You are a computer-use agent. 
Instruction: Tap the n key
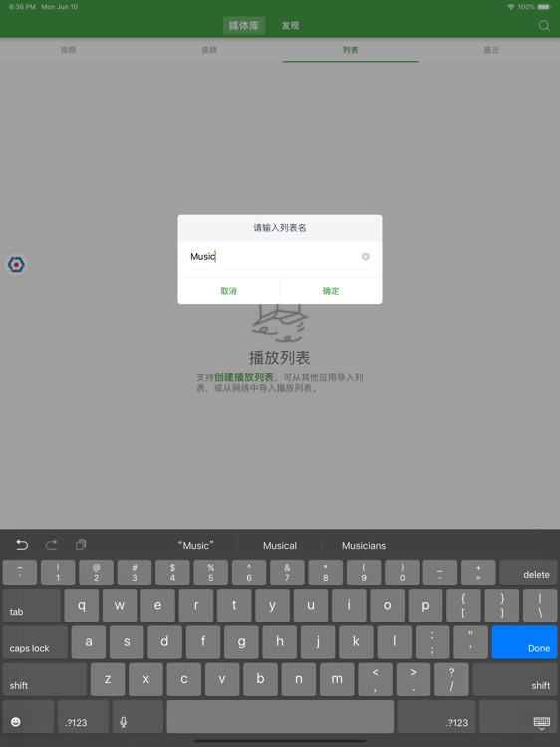coord(299,679)
